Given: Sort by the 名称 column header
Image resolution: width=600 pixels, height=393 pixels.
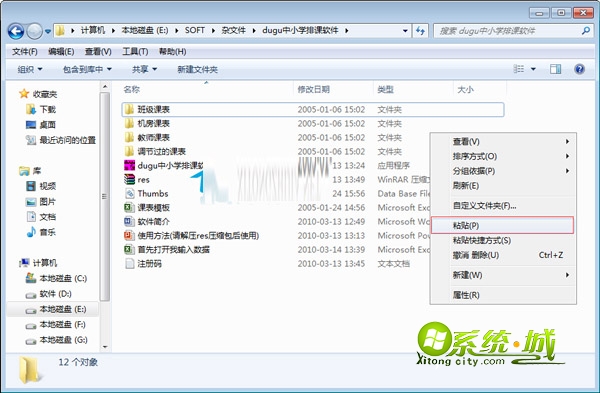Looking at the screenshot, I should pyautogui.click(x=131, y=89).
